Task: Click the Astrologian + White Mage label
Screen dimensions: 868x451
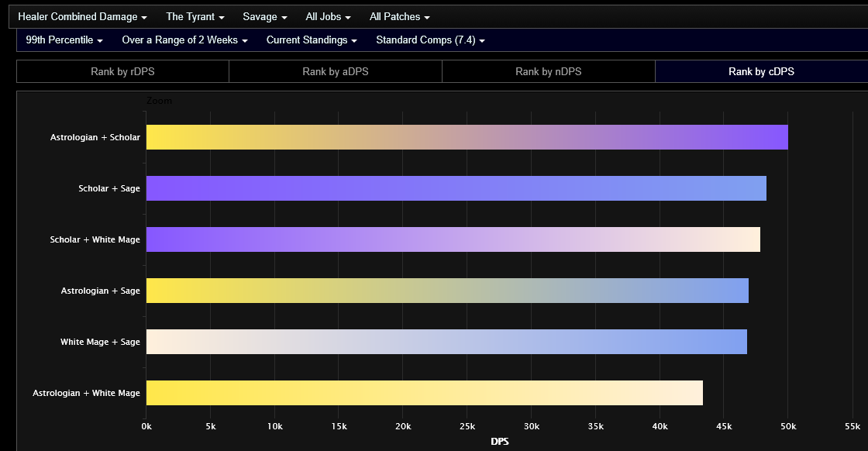Action: tap(86, 393)
